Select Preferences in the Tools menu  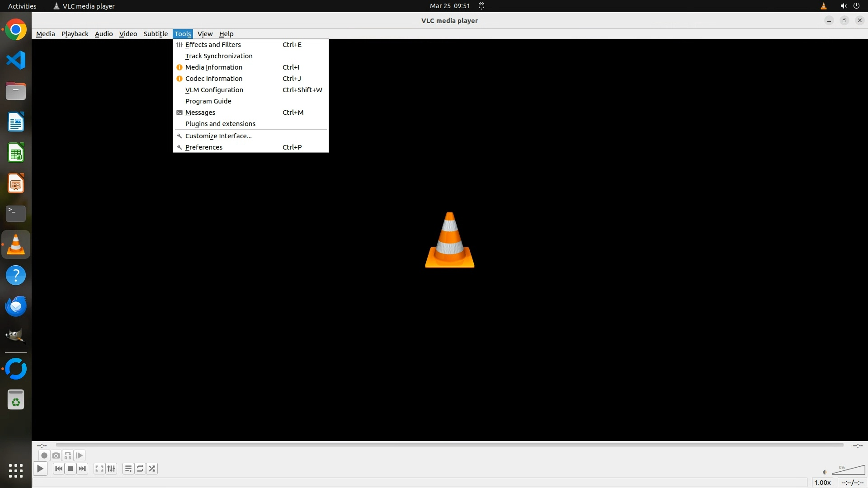pyautogui.click(x=204, y=147)
